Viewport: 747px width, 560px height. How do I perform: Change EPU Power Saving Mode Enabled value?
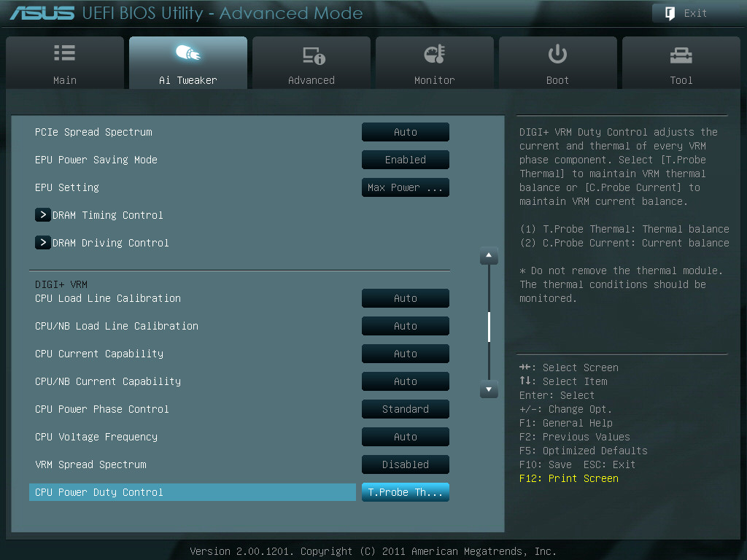406,160
